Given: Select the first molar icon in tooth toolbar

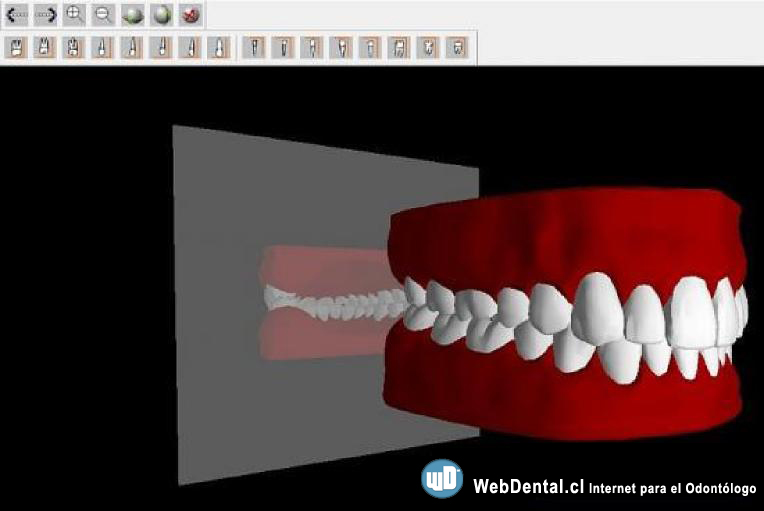Looking at the screenshot, I should point(15,47).
